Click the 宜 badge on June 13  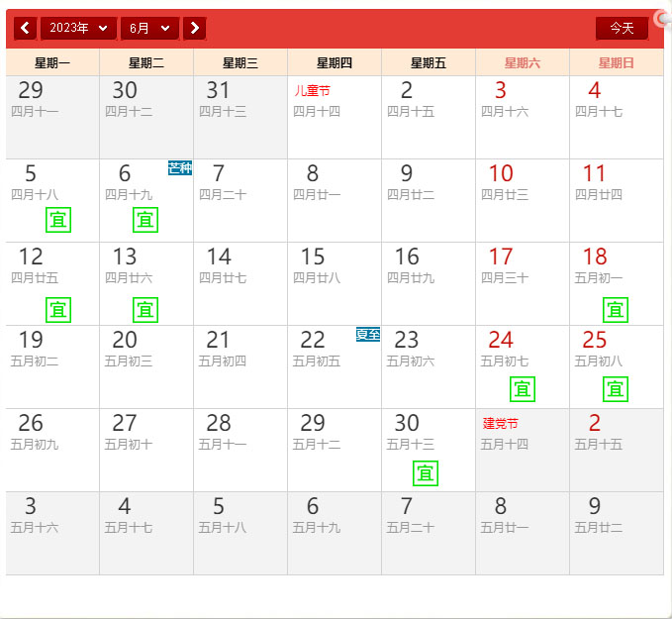pos(145,310)
